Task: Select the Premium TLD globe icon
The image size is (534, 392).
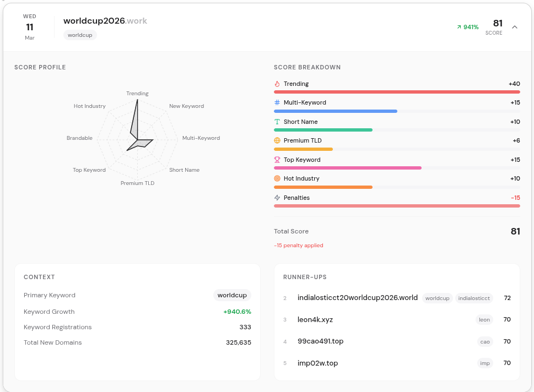Action: pos(277,140)
